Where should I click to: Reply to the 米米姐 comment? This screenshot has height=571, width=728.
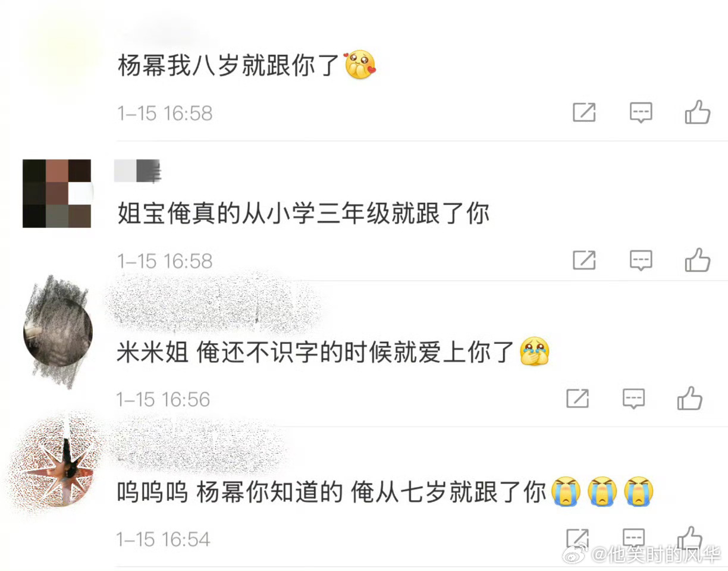(634, 398)
